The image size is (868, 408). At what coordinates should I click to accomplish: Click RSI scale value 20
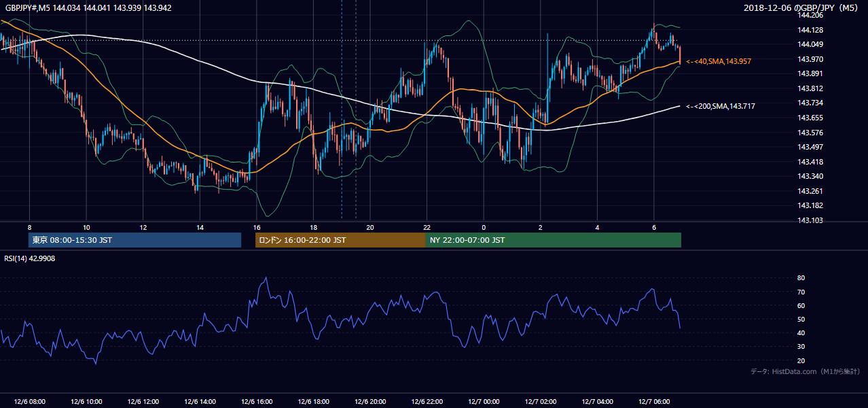point(801,360)
